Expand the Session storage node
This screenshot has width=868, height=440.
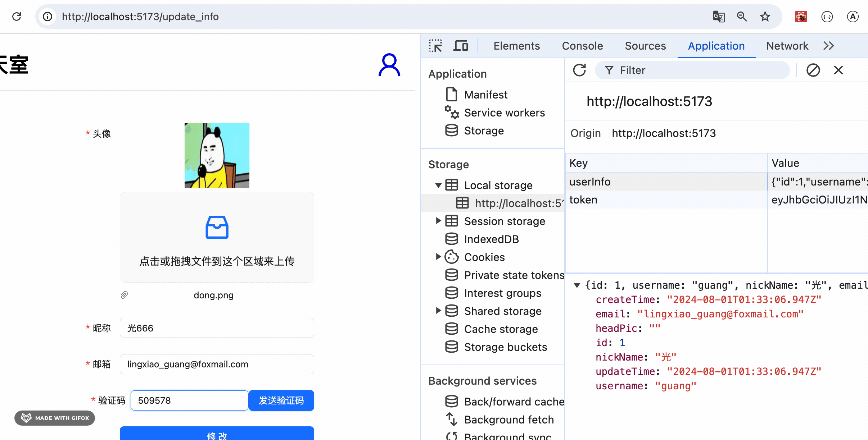pos(438,221)
